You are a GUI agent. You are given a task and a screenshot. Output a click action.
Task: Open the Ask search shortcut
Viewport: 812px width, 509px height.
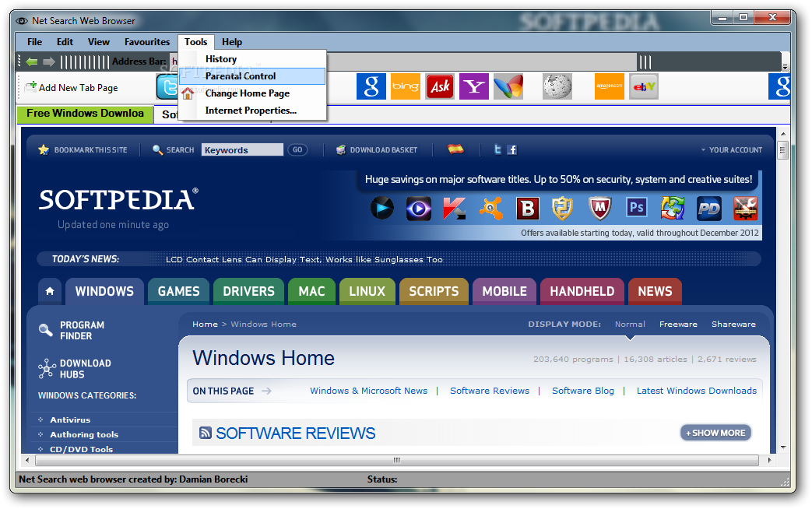(440, 86)
